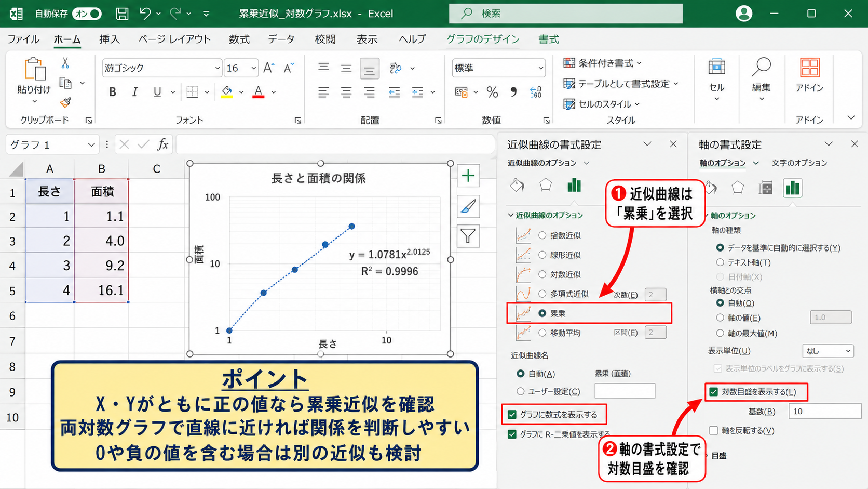The width and height of the screenshot is (868, 489).
Task: Toggle Underline formatting
Action: pos(157,92)
